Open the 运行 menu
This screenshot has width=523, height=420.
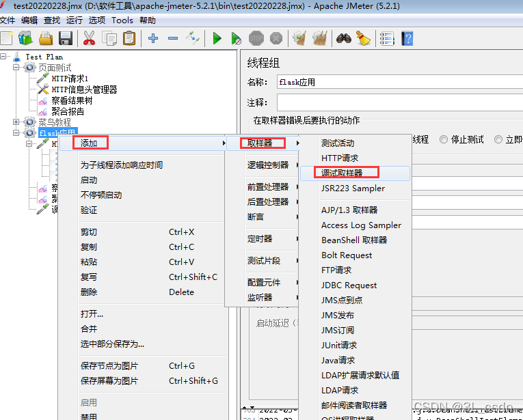(74, 20)
